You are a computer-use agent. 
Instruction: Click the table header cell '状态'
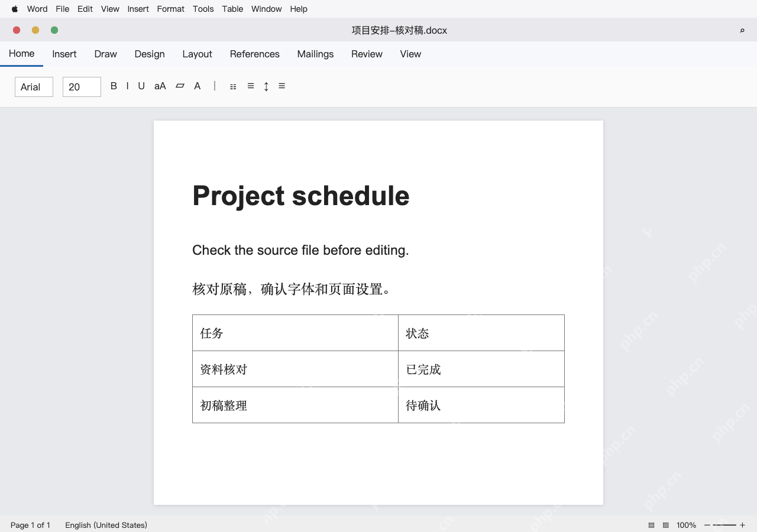pos(481,333)
